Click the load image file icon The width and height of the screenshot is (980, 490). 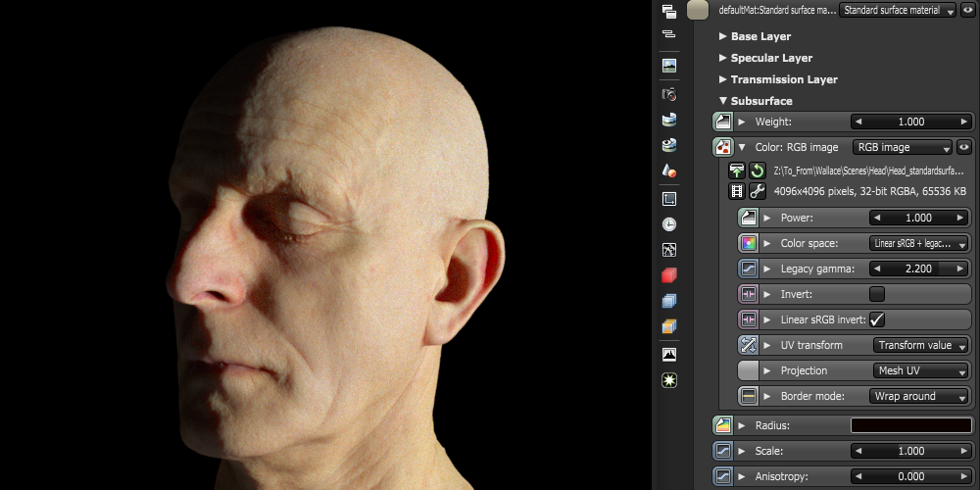(x=737, y=171)
